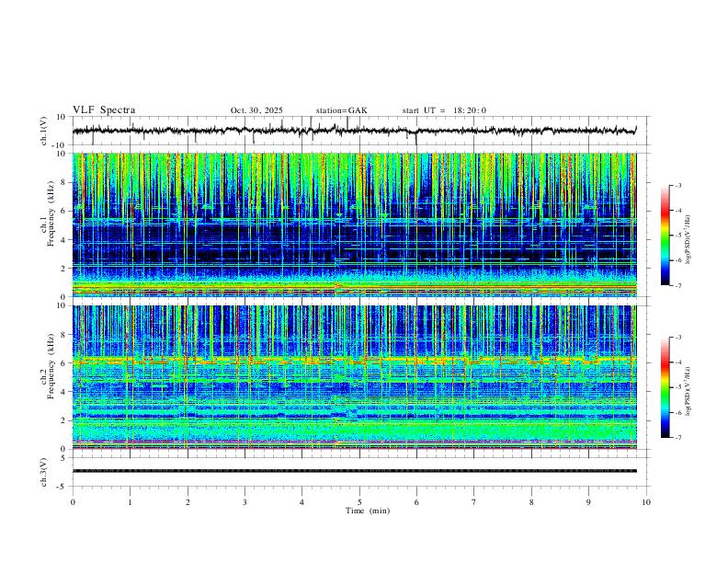Click time-axis tick label "3"
This screenshot has height=563, width=728.
[x=245, y=502]
